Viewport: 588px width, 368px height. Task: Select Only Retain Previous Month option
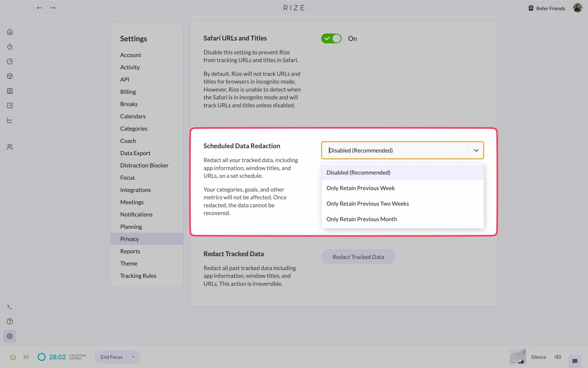[x=402, y=219]
